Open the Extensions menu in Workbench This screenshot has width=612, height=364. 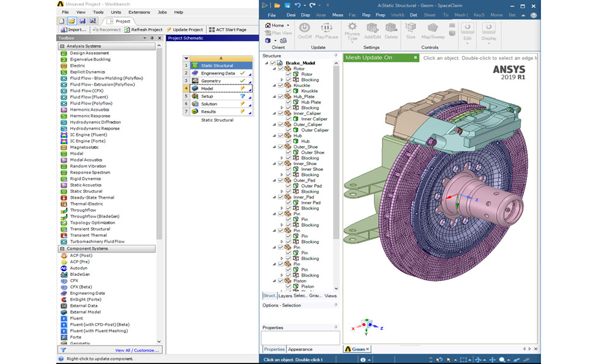tap(140, 12)
